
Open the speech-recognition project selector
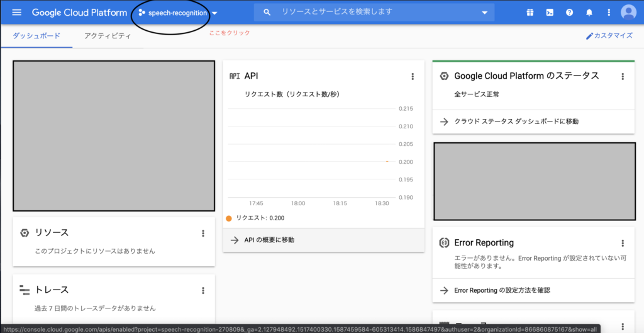point(178,13)
